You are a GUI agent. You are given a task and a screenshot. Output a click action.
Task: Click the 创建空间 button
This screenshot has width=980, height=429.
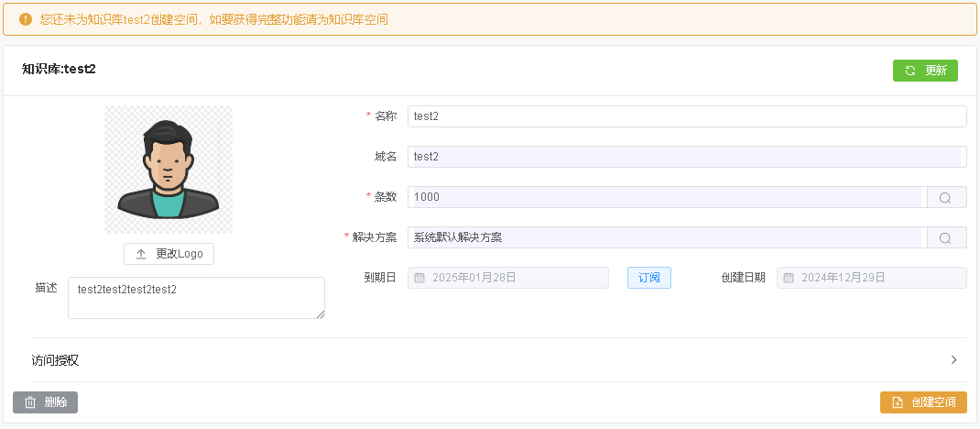(923, 402)
